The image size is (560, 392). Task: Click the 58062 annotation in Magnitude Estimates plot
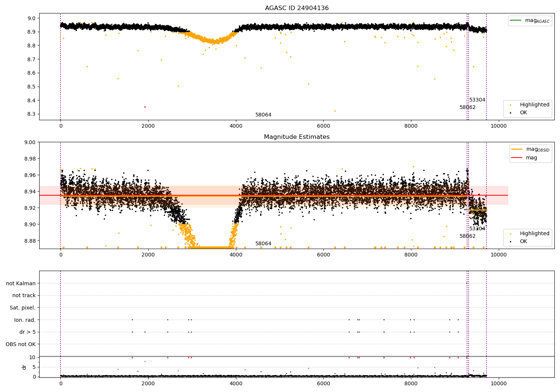click(x=467, y=236)
